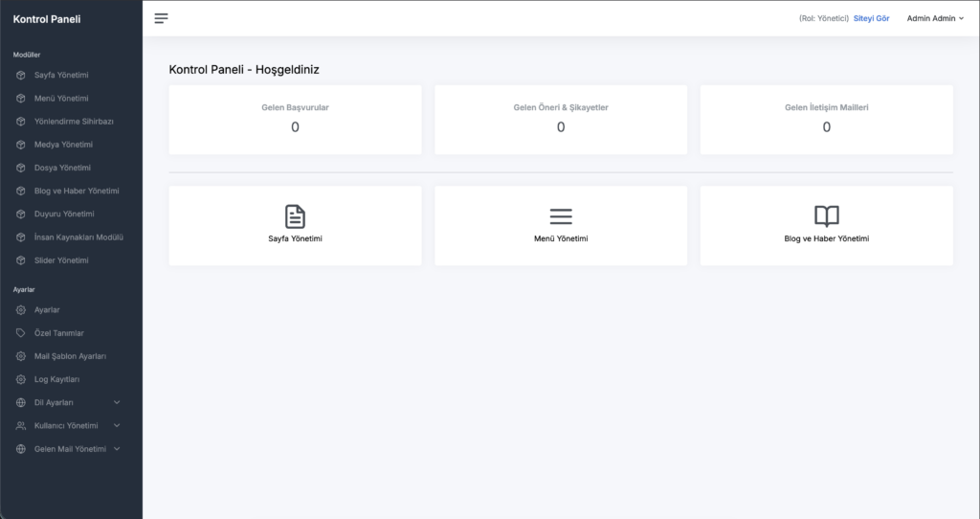Click the document icon for Sayfa Yönetimi card
The width and height of the screenshot is (980, 519).
click(x=295, y=216)
